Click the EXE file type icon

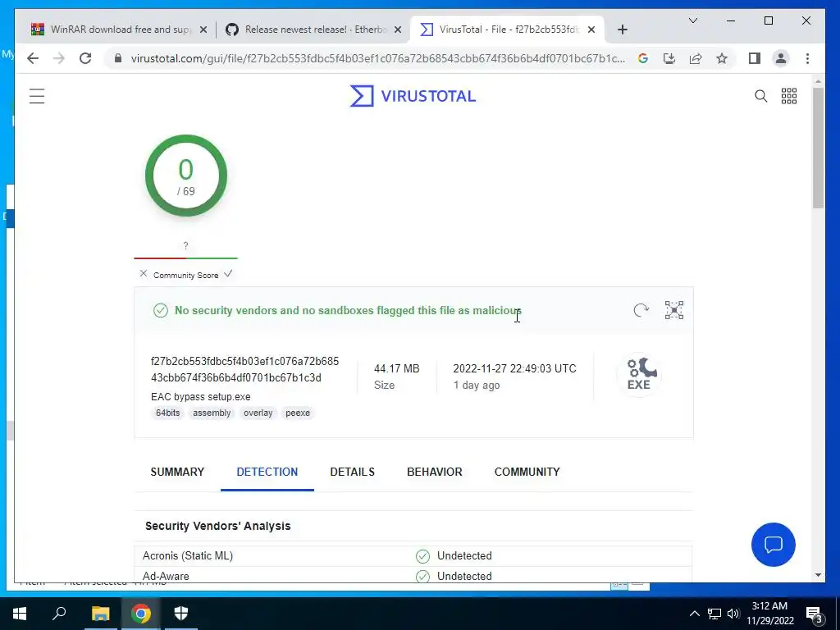[x=638, y=374]
